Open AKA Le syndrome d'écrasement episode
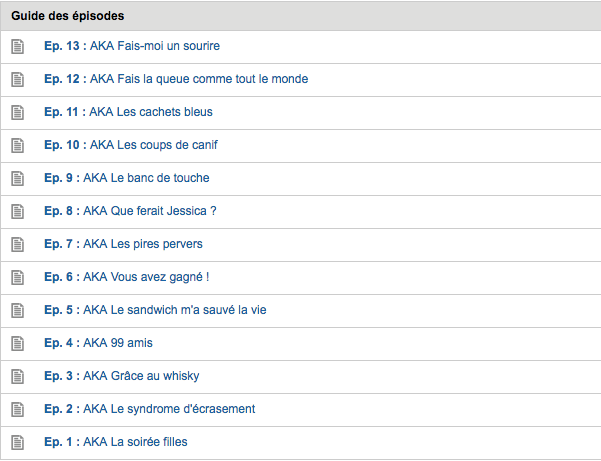 tap(149, 409)
